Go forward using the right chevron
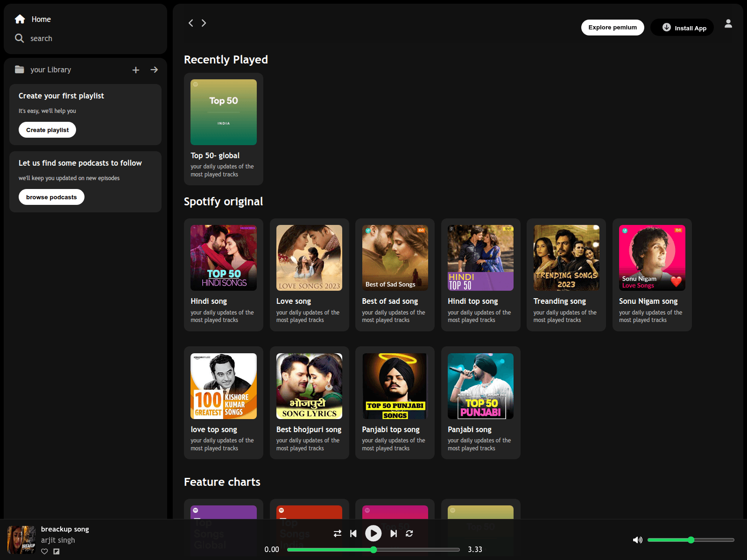 [204, 23]
